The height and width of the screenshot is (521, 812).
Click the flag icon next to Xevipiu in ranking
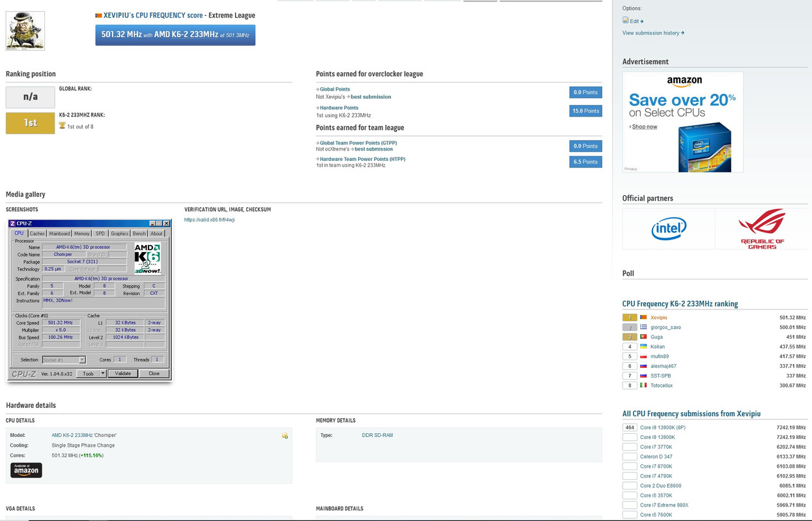pos(643,318)
